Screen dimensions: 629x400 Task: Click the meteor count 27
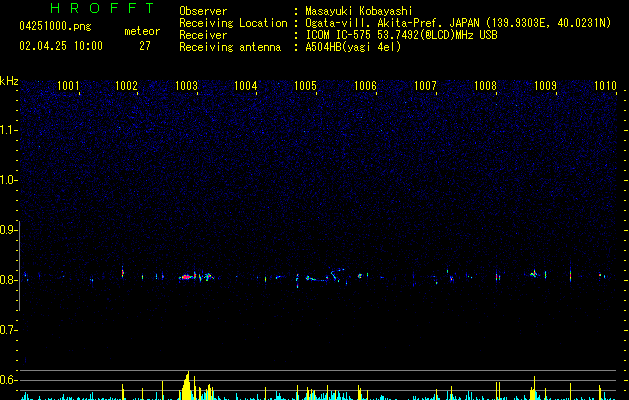[x=145, y=46]
